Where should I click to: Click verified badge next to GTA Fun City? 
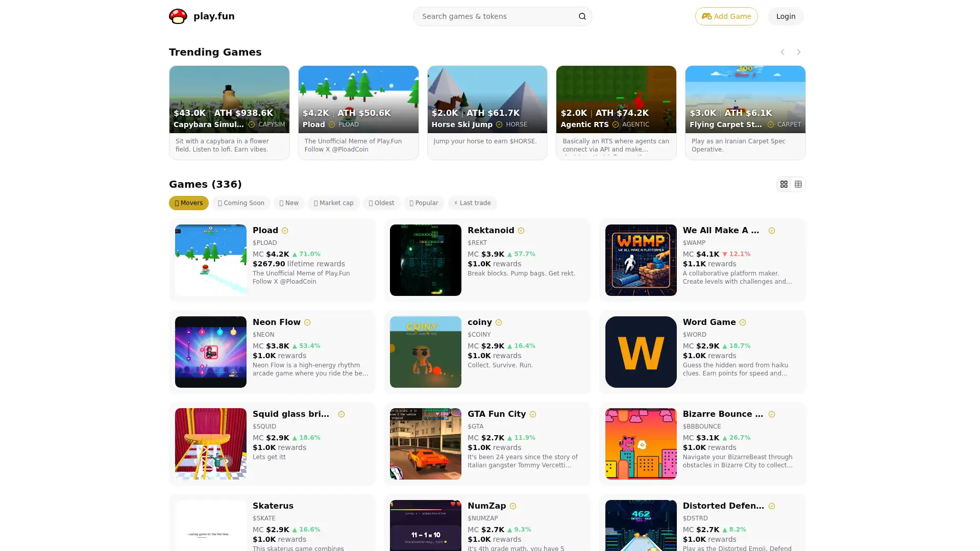click(532, 414)
